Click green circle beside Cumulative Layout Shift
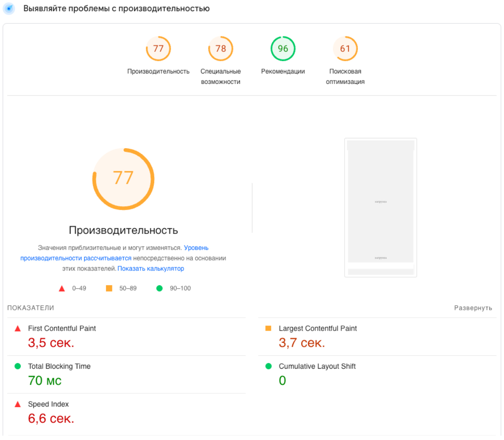This screenshot has height=440, width=504. click(268, 367)
